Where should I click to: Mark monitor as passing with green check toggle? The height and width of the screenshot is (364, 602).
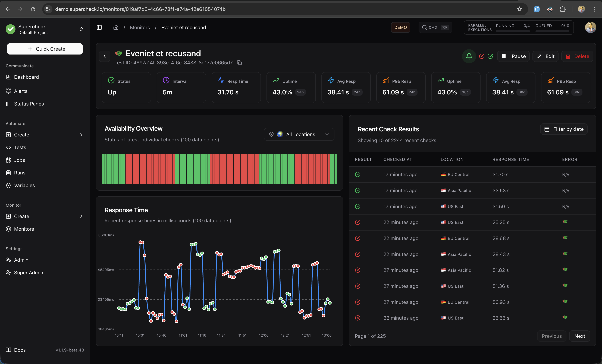pyautogui.click(x=491, y=56)
